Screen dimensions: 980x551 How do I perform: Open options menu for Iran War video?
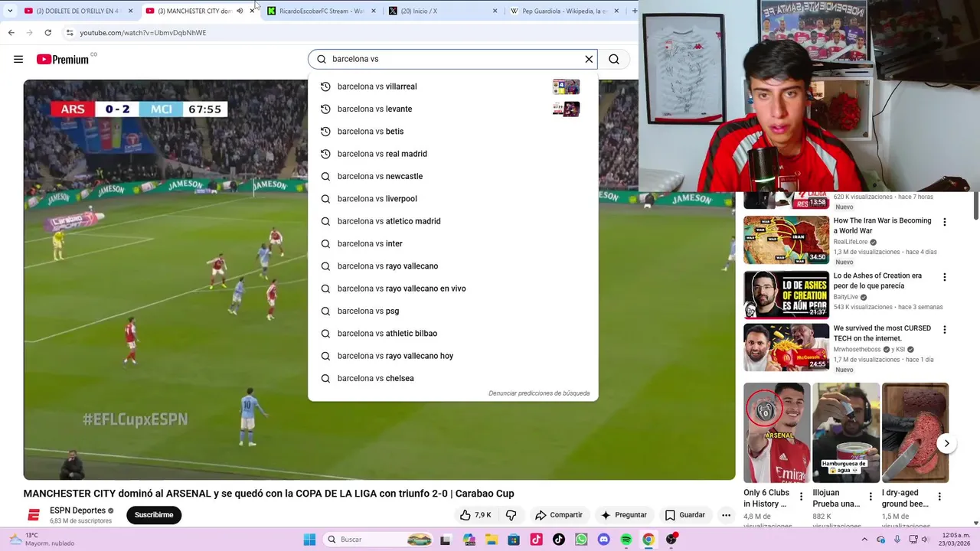click(x=944, y=222)
